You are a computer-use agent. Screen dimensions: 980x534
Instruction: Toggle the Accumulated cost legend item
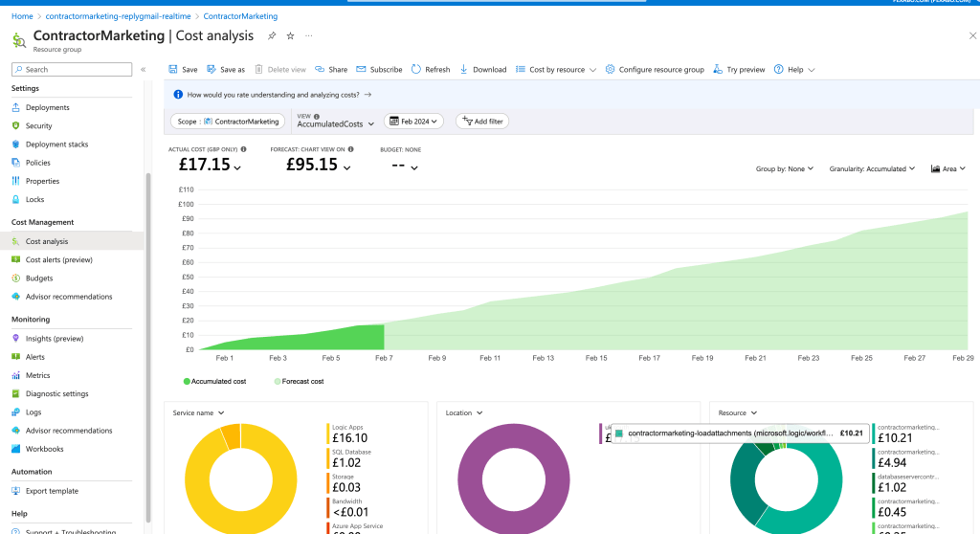214,382
